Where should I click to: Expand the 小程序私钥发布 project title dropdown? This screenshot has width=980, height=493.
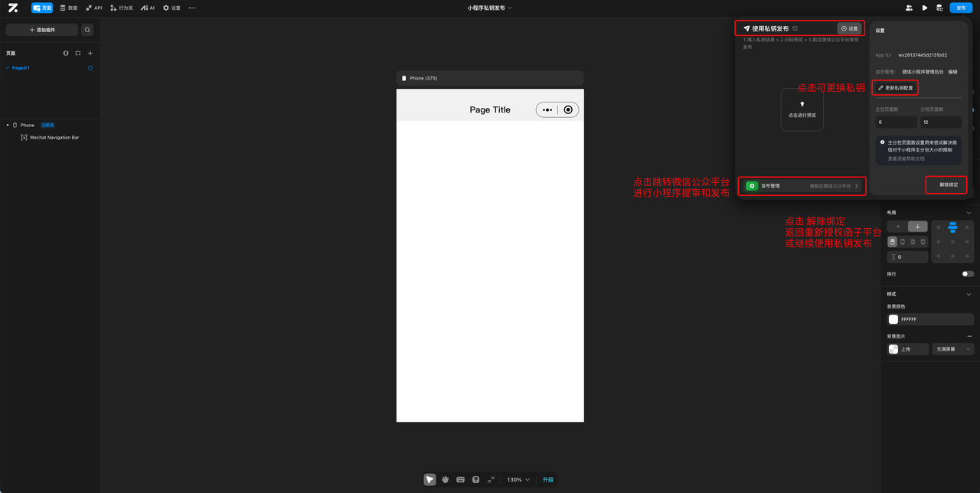(490, 8)
